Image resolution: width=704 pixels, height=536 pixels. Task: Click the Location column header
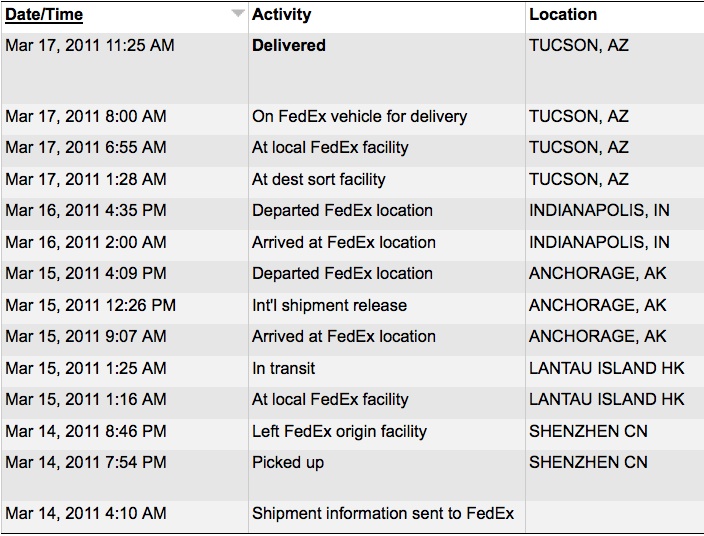pos(563,15)
